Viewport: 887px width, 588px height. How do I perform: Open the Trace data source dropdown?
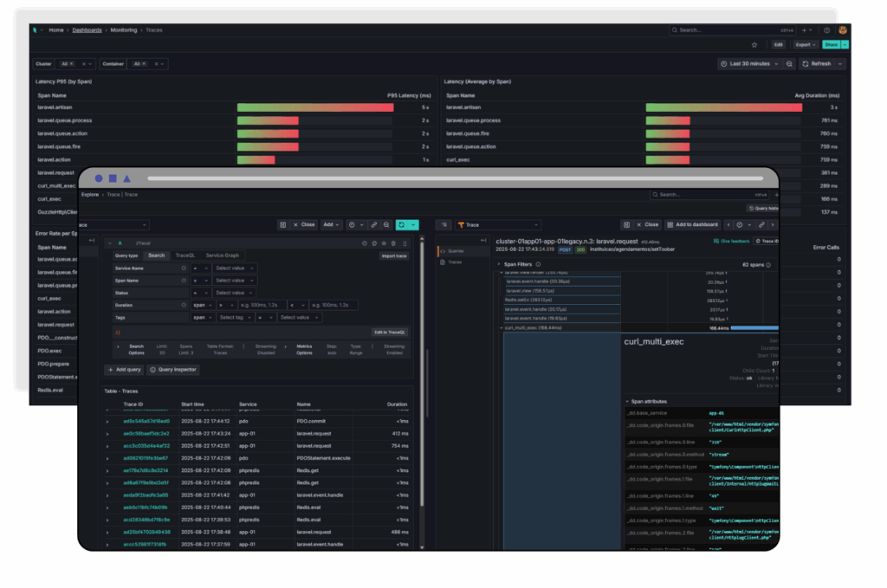498,224
